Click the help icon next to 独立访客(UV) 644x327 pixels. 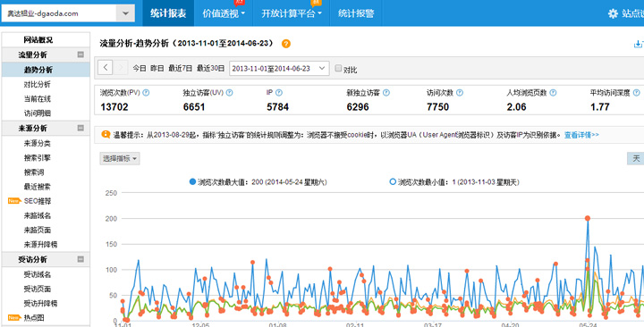point(230,93)
